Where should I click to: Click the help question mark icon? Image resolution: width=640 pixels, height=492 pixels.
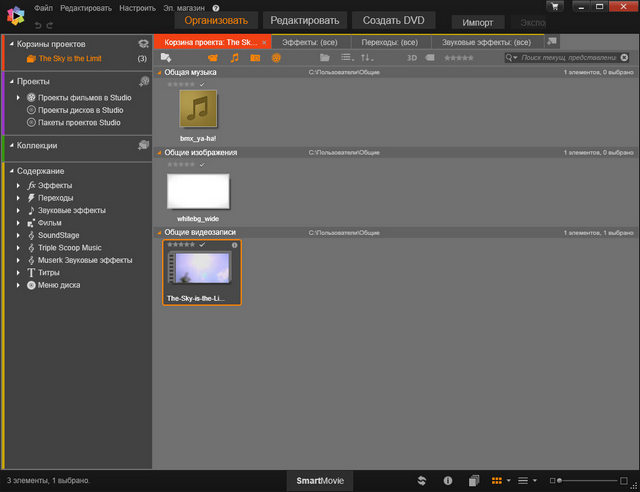[x=216, y=8]
